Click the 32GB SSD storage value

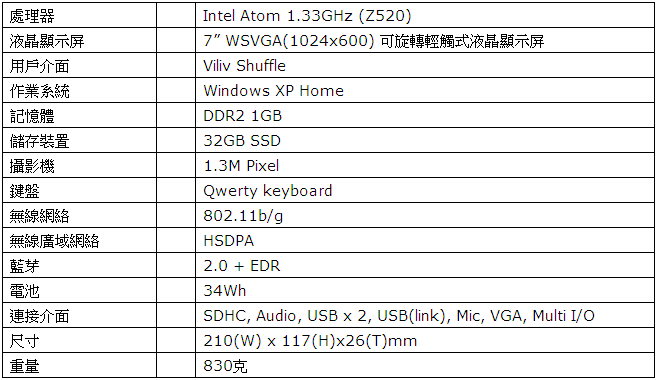pos(242,141)
